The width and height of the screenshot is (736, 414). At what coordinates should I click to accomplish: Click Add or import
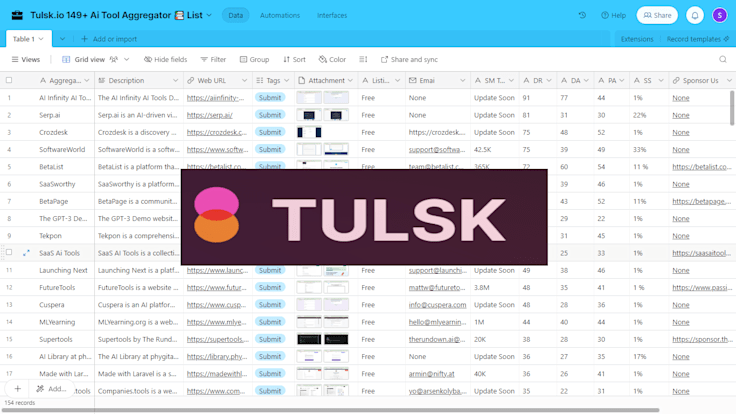click(109, 39)
